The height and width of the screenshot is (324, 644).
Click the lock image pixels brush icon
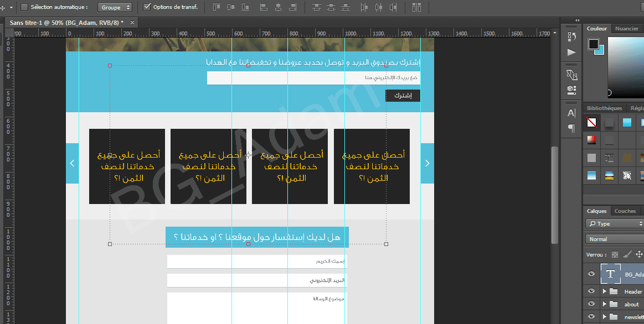(x=627, y=255)
